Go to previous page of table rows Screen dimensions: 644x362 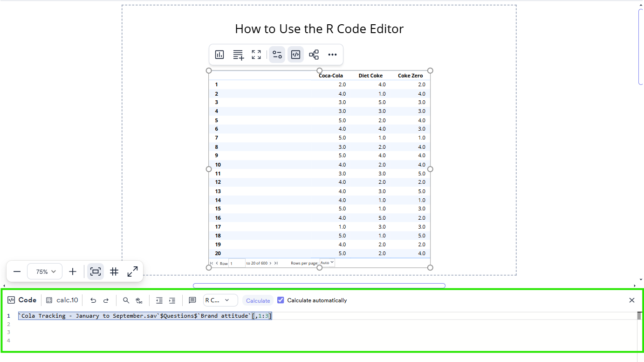pos(217,263)
